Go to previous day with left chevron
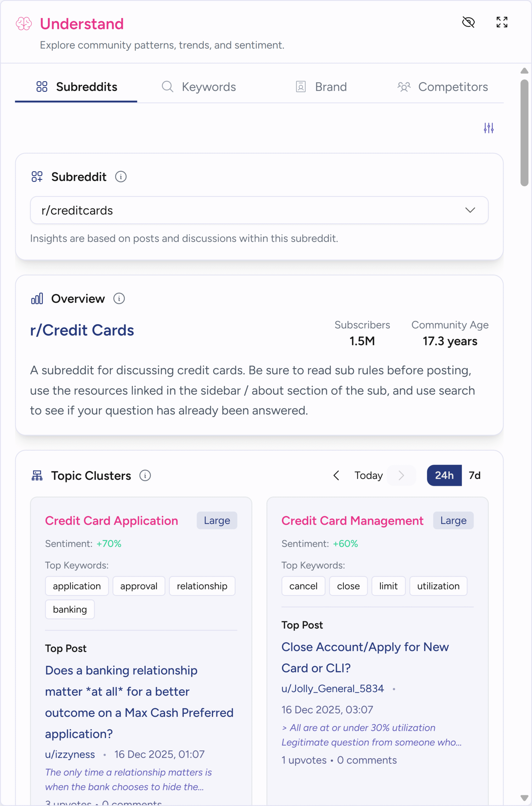Viewport: 532px width, 806px height. (x=336, y=475)
